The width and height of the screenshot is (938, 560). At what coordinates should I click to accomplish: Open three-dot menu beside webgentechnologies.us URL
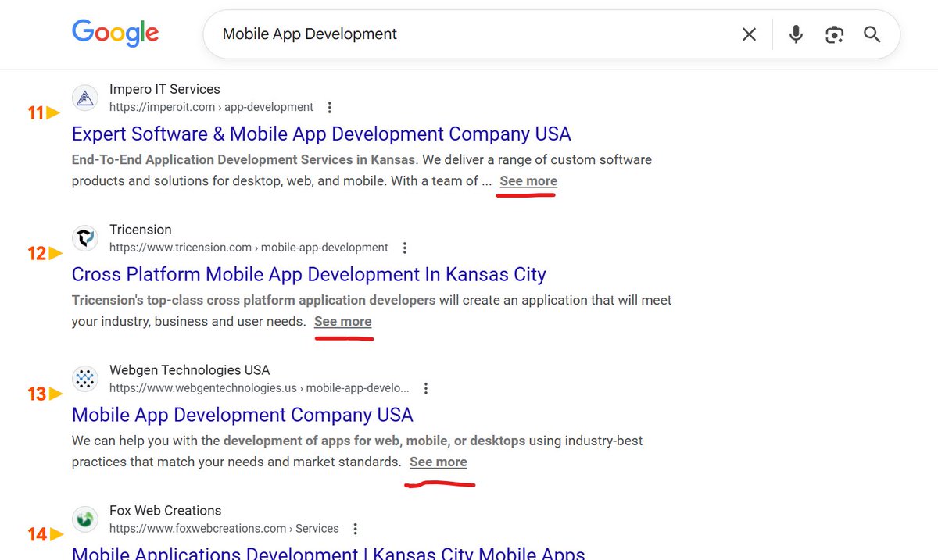[x=426, y=388]
